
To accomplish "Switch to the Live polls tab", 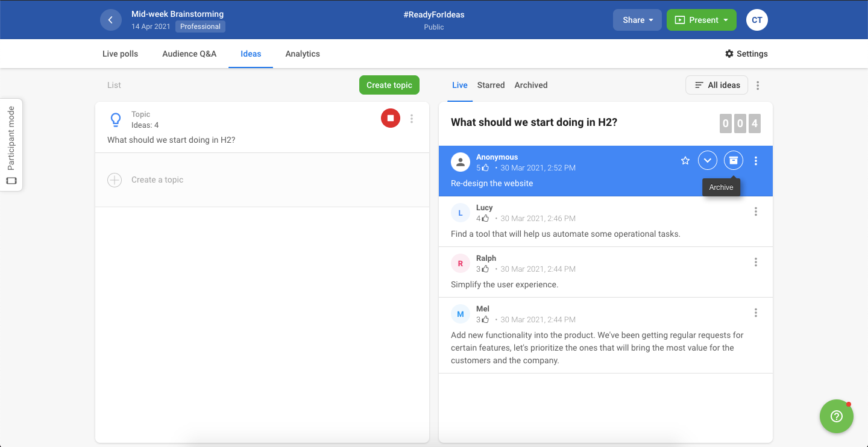I will pyautogui.click(x=120, y=54).
